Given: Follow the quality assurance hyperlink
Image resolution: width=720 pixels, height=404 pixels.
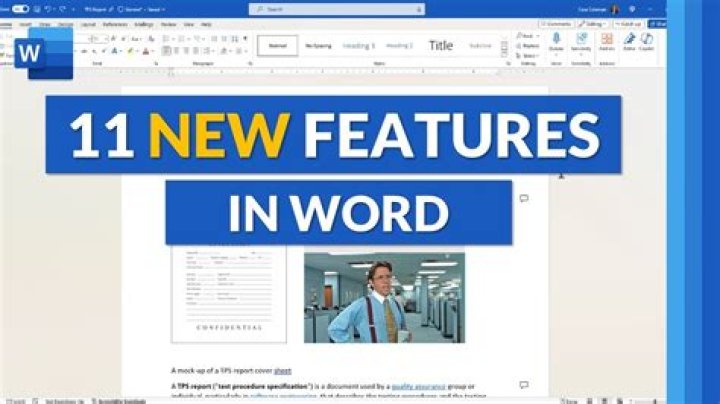Looking at the screenshot, I should [x=418, y=385].
